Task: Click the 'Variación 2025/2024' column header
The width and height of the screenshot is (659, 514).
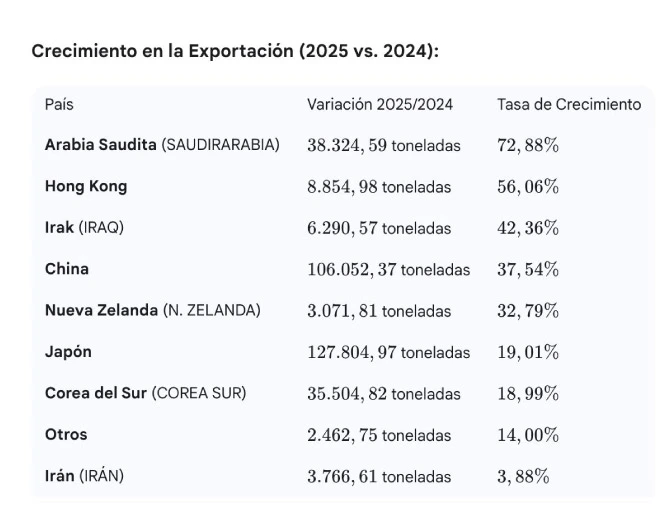Action: tap(379, 104)
